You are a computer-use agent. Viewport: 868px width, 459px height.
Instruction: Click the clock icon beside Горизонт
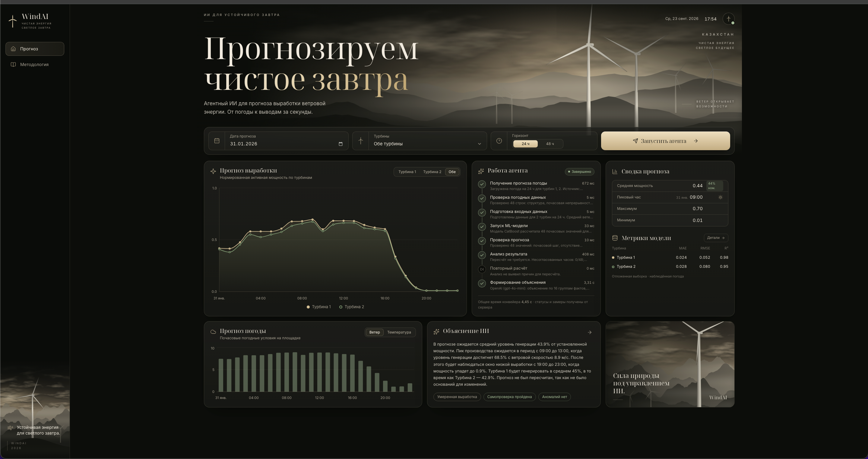499,141
